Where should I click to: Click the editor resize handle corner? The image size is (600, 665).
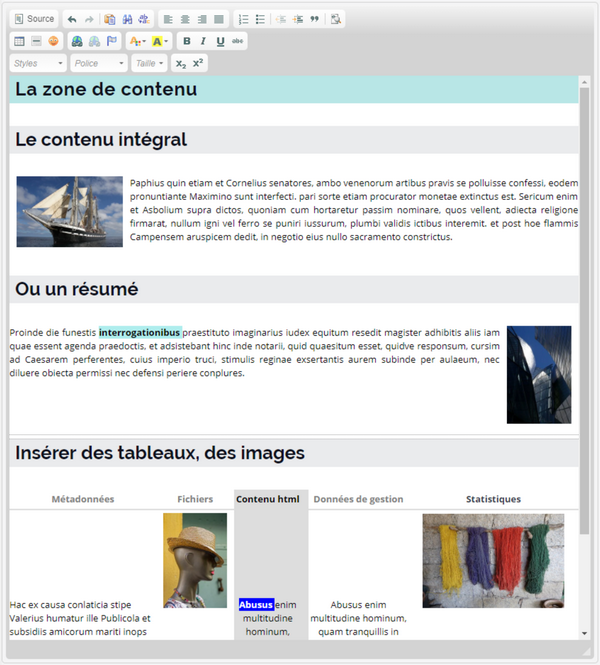(x=586, y=651)
